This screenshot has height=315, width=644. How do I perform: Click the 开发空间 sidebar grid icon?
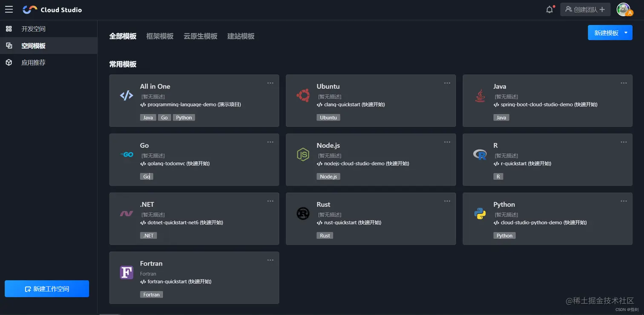(x=9, y=29)
